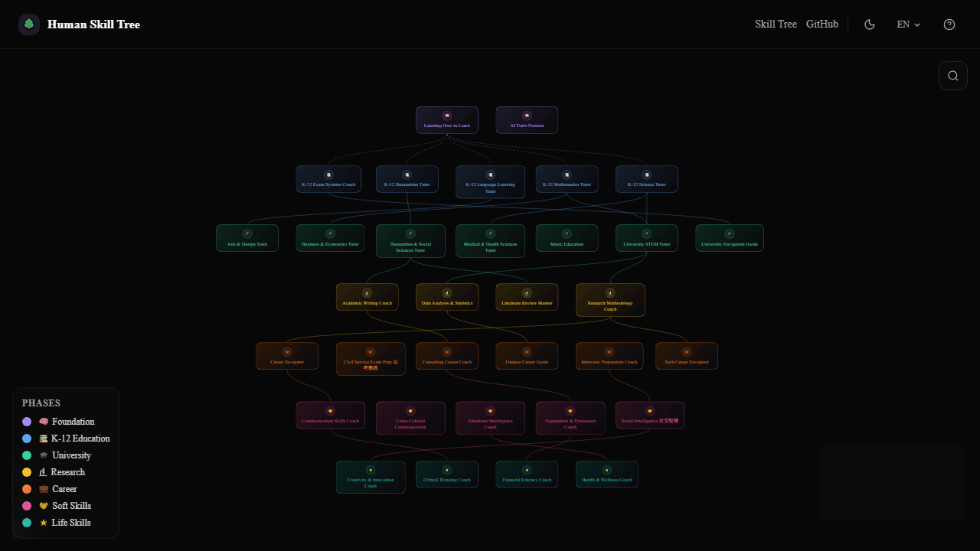Click the purple Foundation color dot
Screen dimensions: 980x551
pos(28,422)
